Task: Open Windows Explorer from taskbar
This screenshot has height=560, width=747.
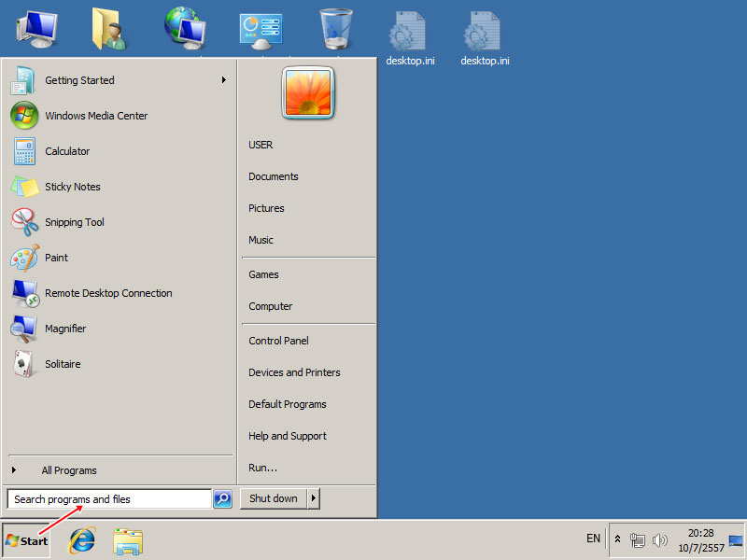Action: pyautogui.click(x=128, y=541)
